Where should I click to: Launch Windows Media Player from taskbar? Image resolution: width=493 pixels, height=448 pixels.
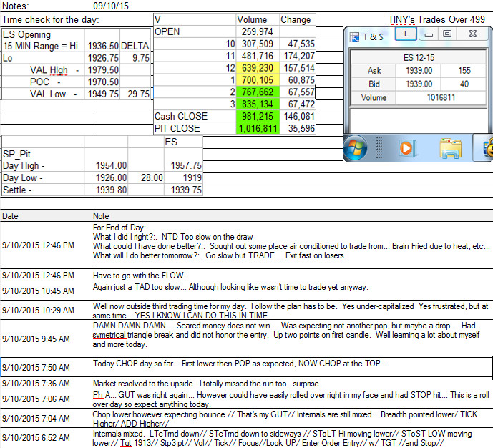pos(406,147)
